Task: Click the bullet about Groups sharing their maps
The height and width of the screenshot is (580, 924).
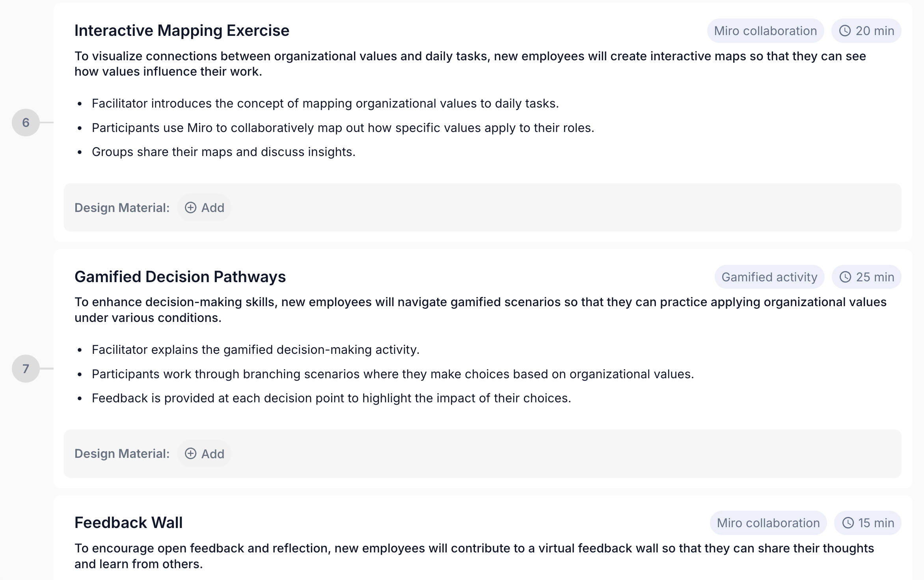Action: click(224, 152)
